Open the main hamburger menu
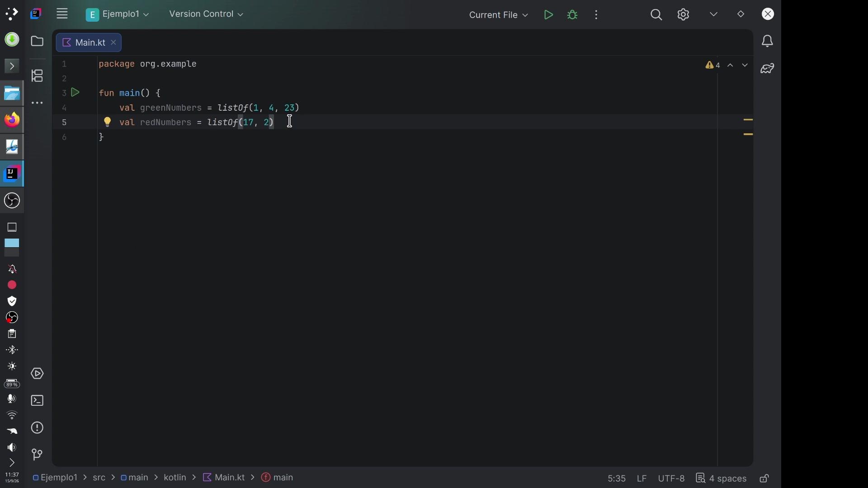868x488 pixels. tap(62, 14)
